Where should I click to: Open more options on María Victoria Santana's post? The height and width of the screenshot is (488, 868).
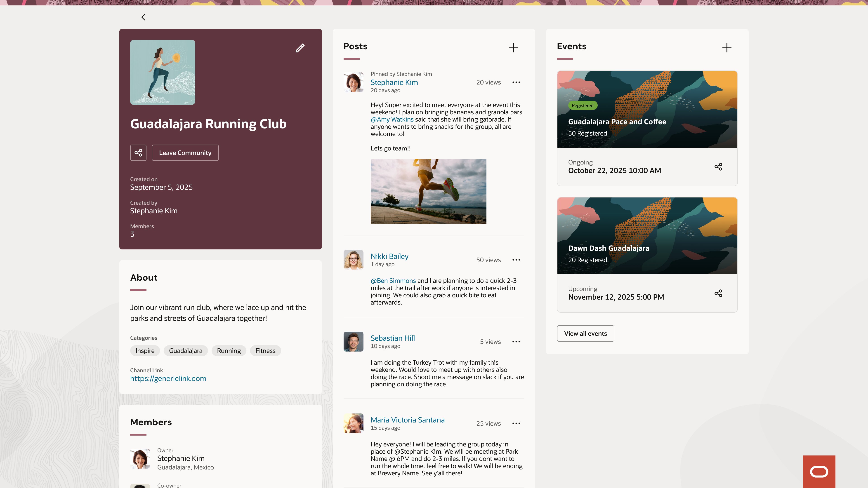click(x=516, y=423)
